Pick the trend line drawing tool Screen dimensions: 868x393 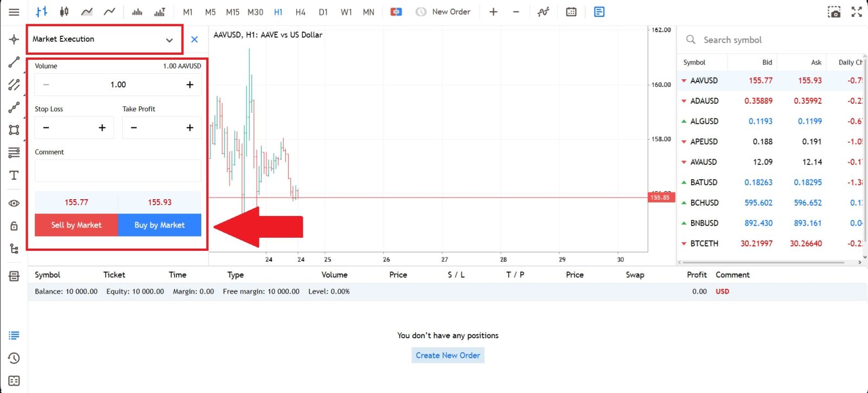pyautogui.click(x=14, y=62)
